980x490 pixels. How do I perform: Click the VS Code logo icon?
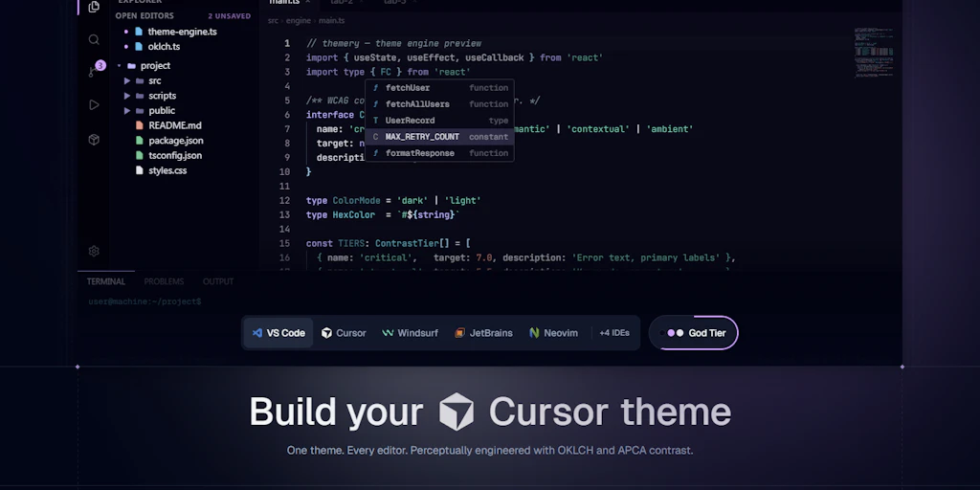(x=256, y=333)
